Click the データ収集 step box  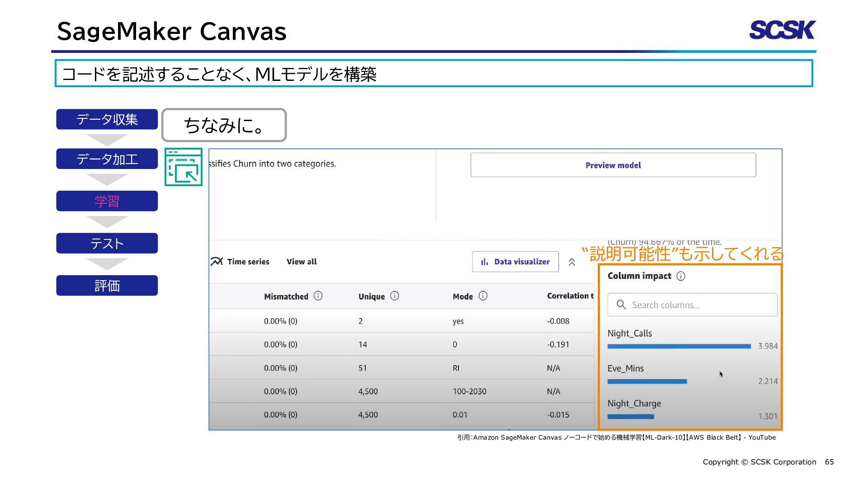(107, 119)
